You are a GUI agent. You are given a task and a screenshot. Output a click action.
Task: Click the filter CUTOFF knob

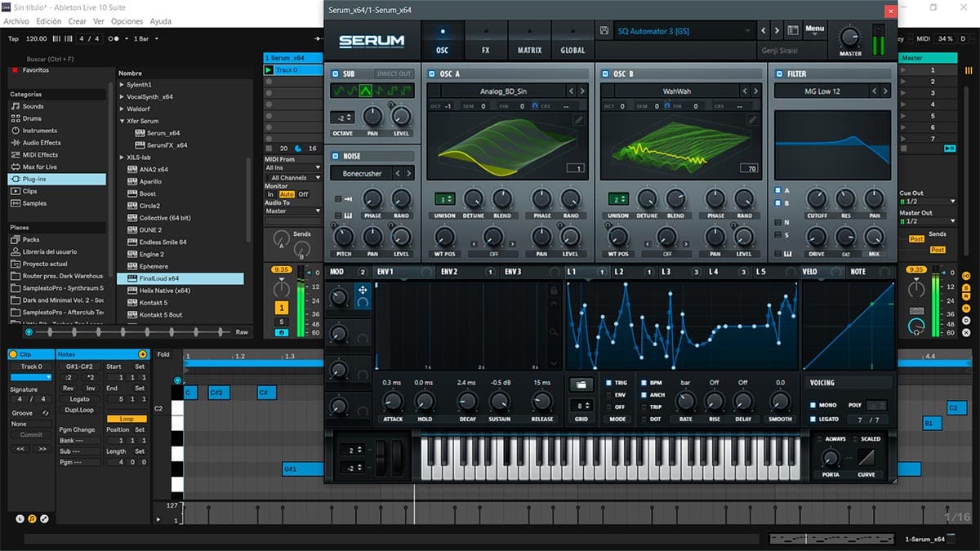tap(816, 198)
